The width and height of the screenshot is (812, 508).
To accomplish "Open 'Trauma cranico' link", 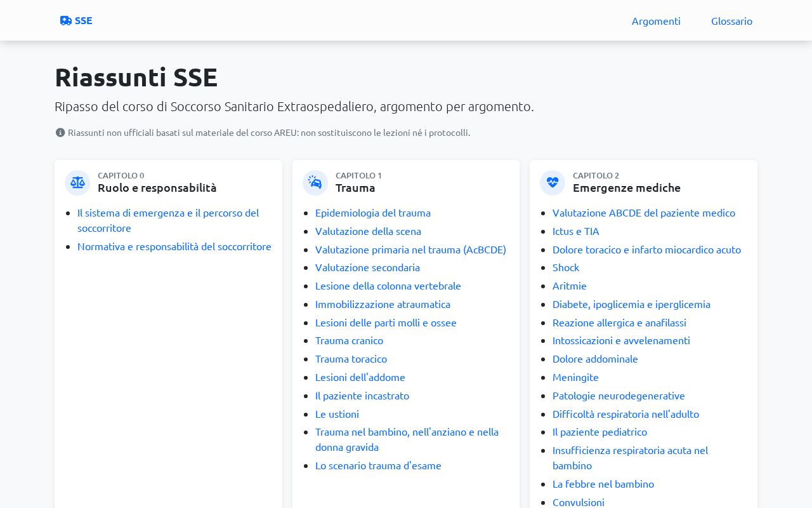I will pos(349,340).
